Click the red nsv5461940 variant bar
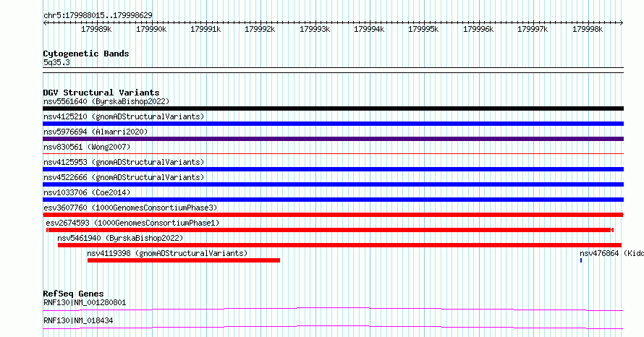 coord(339,245)
